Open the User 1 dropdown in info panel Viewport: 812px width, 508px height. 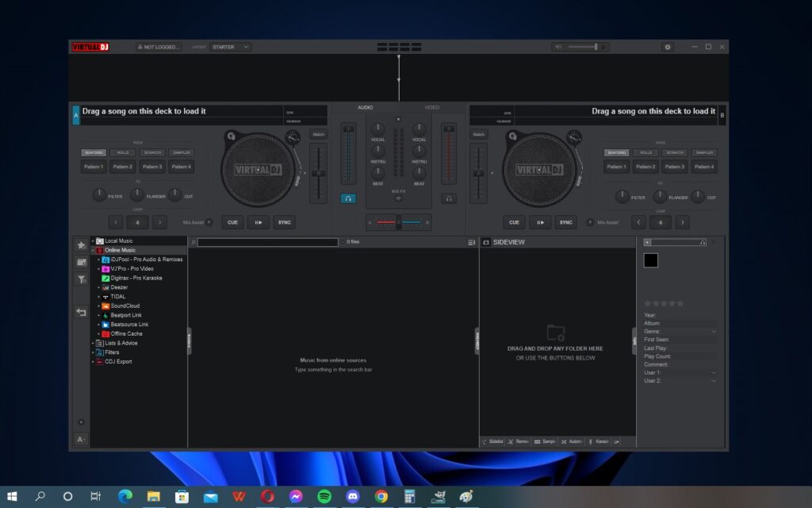pos(713,373)
